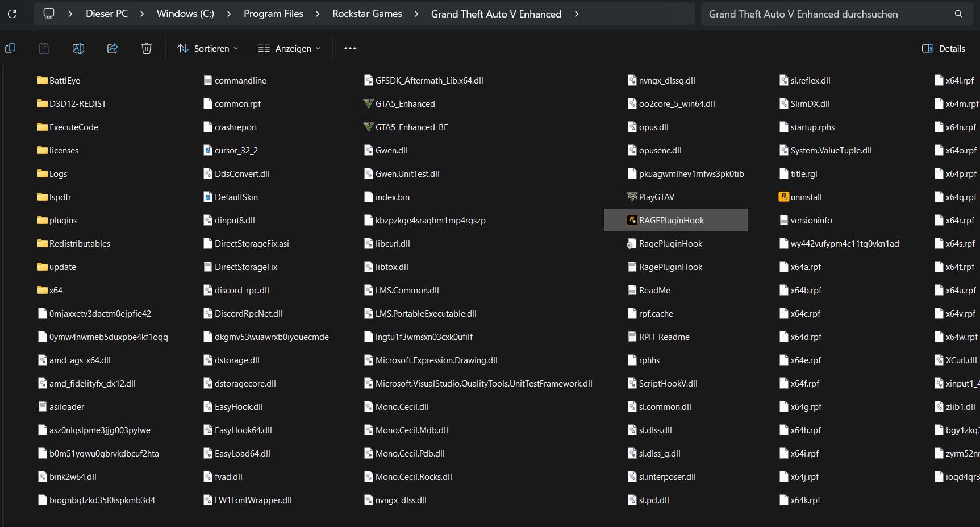
Task: Select nvngx_dlssg.dll
Action: (x=661, y=80)
